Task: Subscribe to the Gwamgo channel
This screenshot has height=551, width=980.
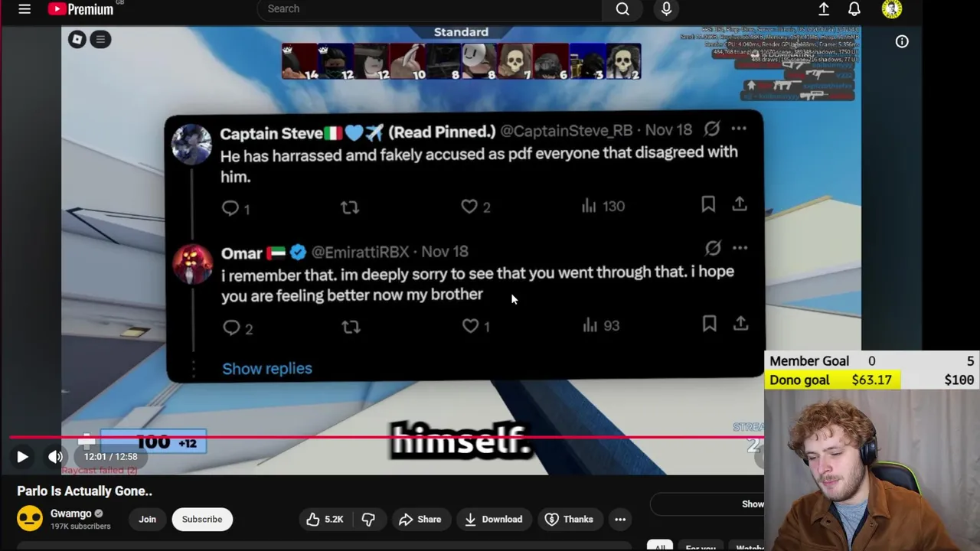Action: coord(202,520)
